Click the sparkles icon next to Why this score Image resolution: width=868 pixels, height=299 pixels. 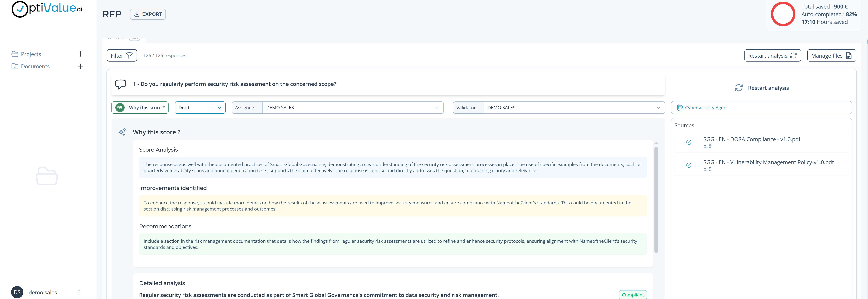[122, 132]
